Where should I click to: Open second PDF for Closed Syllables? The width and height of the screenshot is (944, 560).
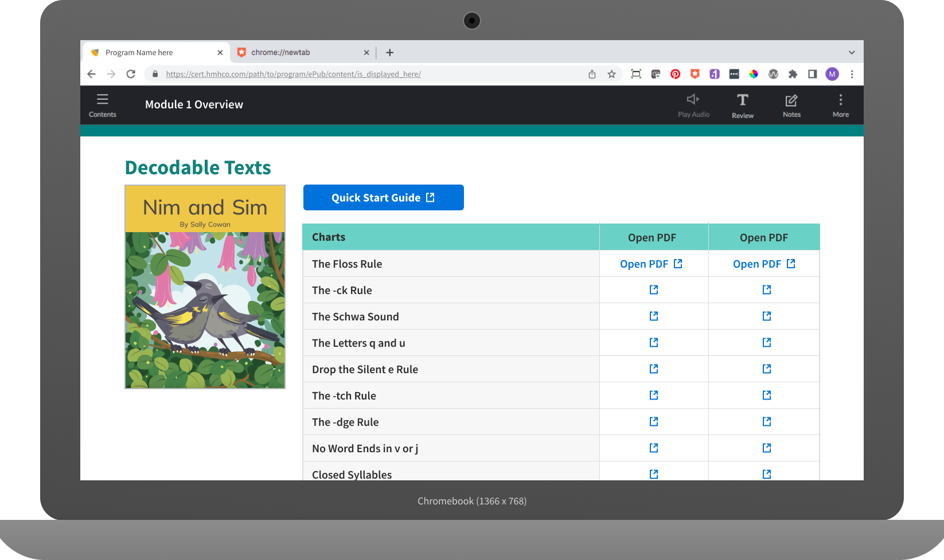click(767, 475)
